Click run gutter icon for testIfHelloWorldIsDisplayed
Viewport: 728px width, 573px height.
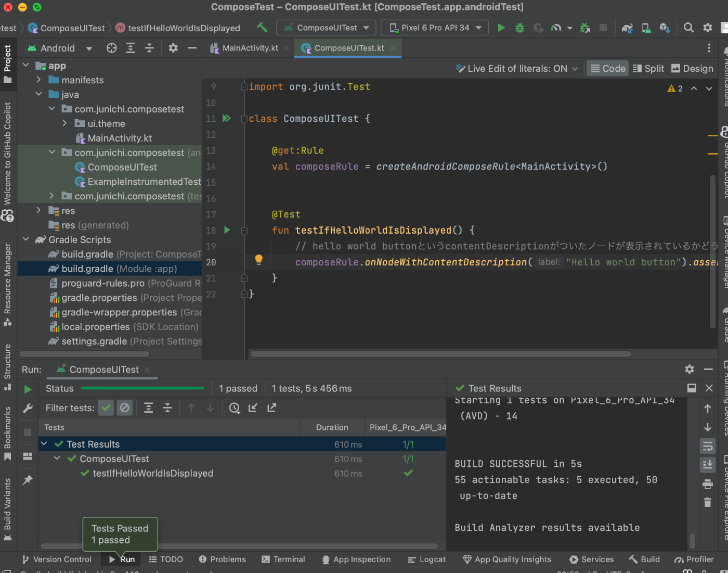click(x=227, y=230)
